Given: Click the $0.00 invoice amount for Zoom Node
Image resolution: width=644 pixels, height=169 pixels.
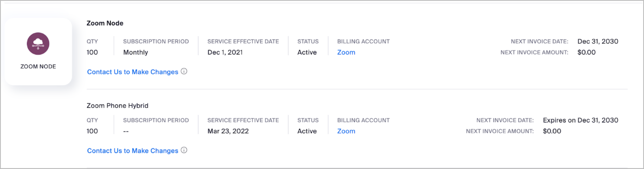Looking at the screenshot, I should 586,52.
